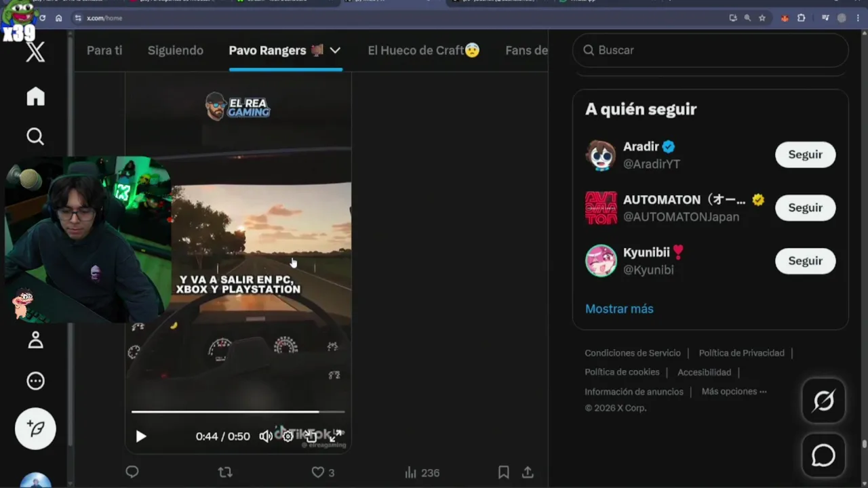Open the @AradirYT handle
868x488 pixels.
pos(652,164)
